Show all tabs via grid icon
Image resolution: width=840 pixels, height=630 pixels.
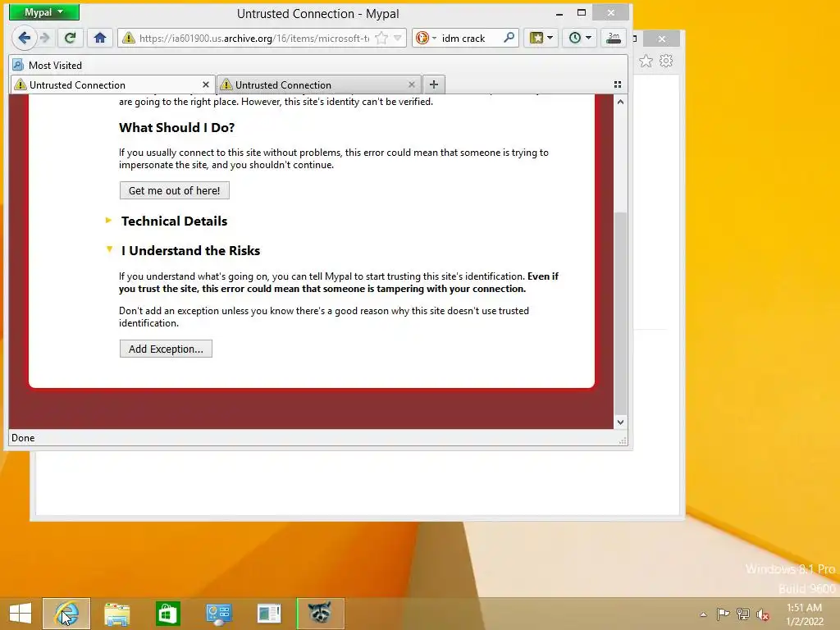click(x=618, y=84)
